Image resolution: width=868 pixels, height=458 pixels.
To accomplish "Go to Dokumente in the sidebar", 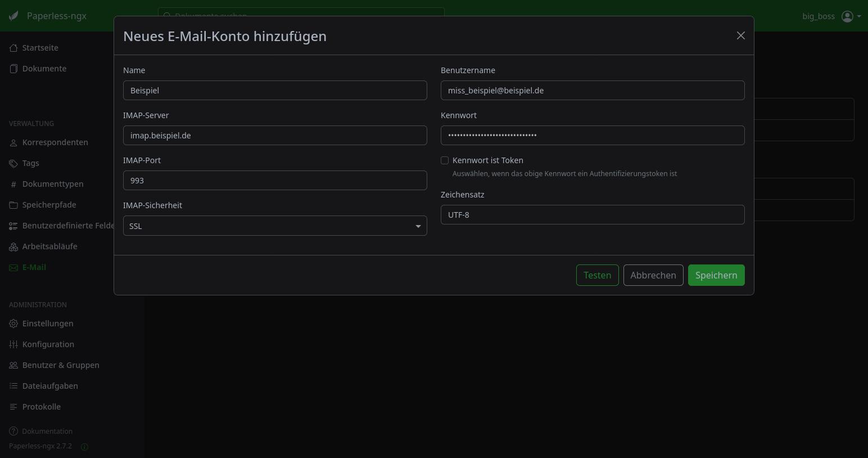I will point(44,69).
